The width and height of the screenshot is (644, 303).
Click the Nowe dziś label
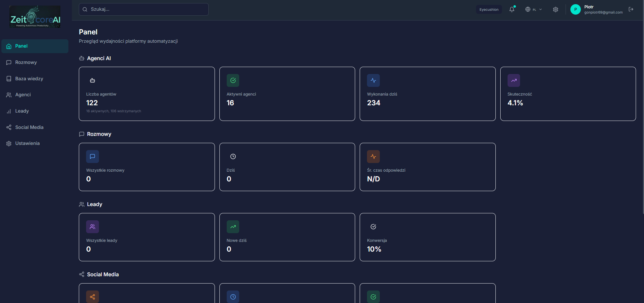(x=237, y=240)
